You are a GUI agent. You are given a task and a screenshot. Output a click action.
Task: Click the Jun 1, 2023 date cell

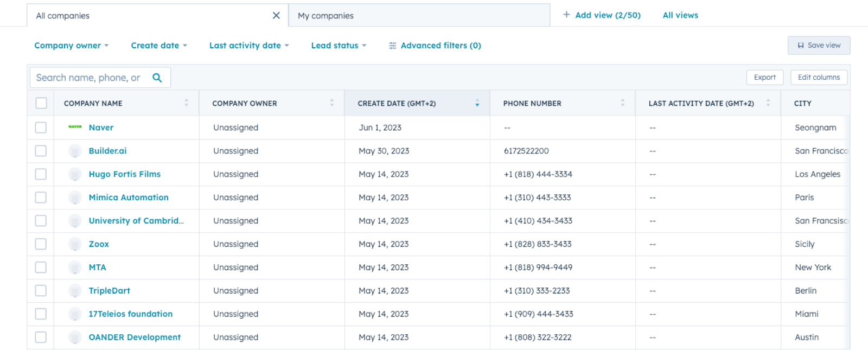(380, 128)
